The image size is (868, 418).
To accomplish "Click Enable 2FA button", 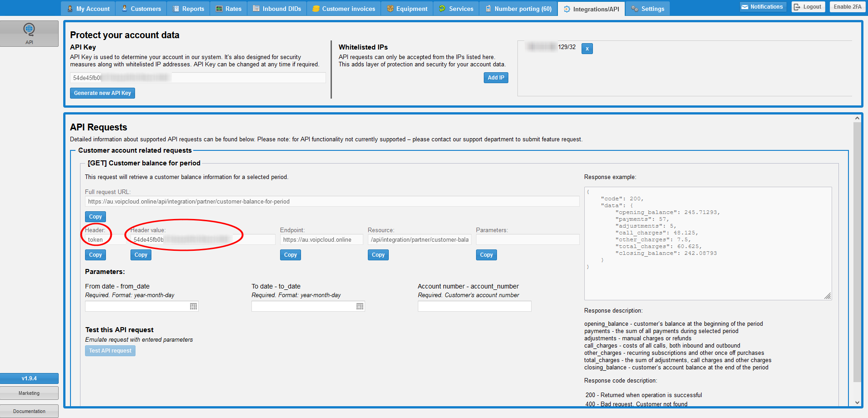I will [848, 7].
